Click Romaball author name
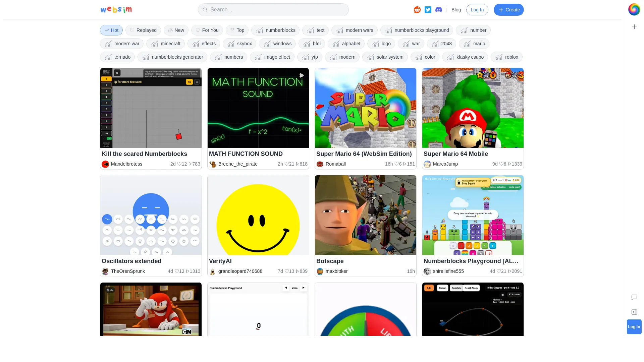 [335, 164]
